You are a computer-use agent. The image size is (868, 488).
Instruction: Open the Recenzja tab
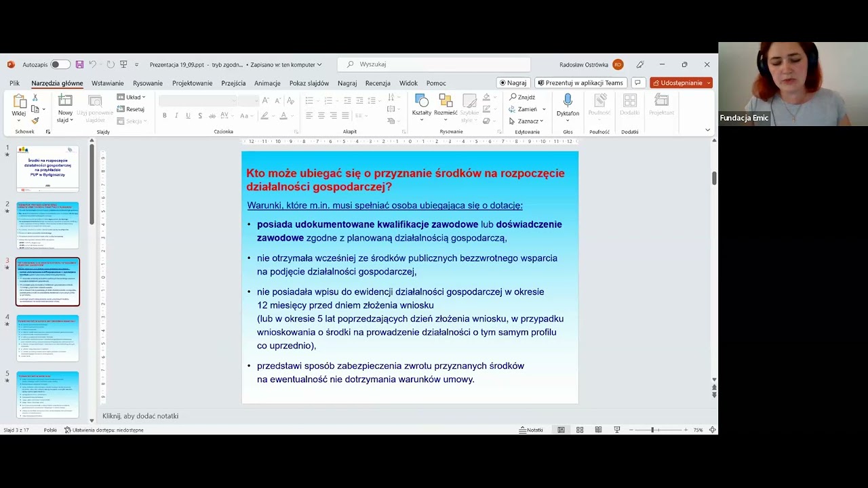click(x=378, y=83)
